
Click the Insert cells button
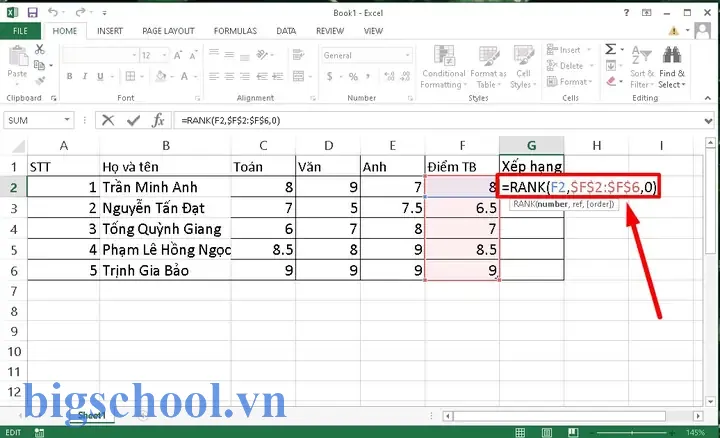[x=568, y=50]
